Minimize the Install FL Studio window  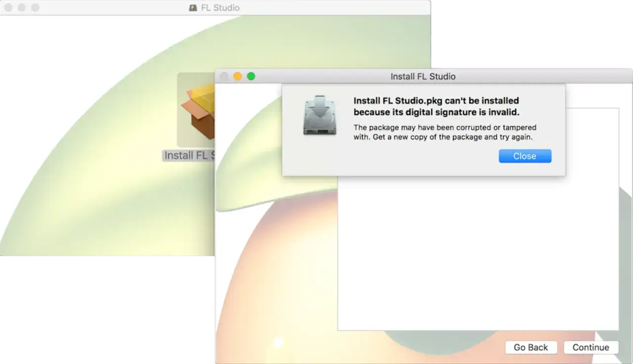coord(237,76)
